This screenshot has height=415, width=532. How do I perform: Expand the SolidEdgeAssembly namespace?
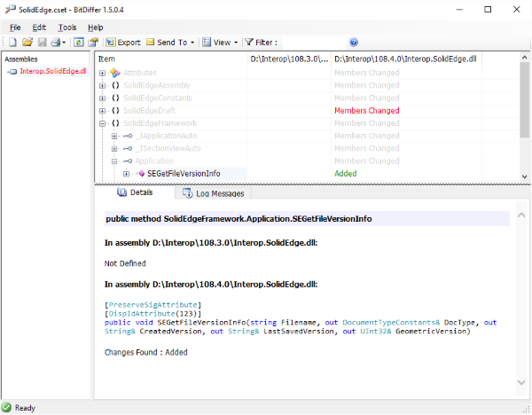click(103, 85)
